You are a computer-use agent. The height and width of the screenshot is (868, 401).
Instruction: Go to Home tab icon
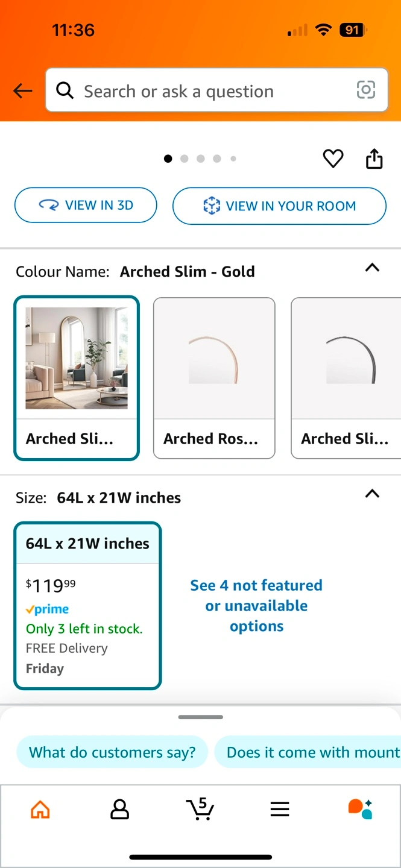pos(40,810)
